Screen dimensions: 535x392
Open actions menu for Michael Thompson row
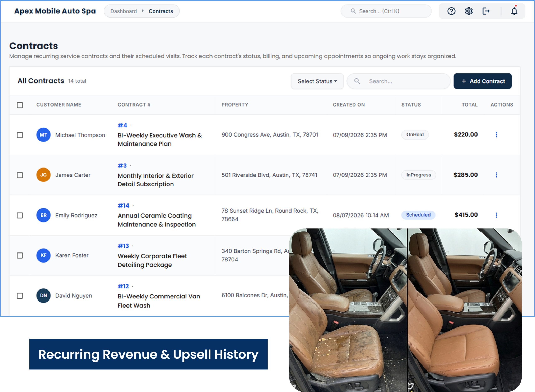click(x=496, y=135)
